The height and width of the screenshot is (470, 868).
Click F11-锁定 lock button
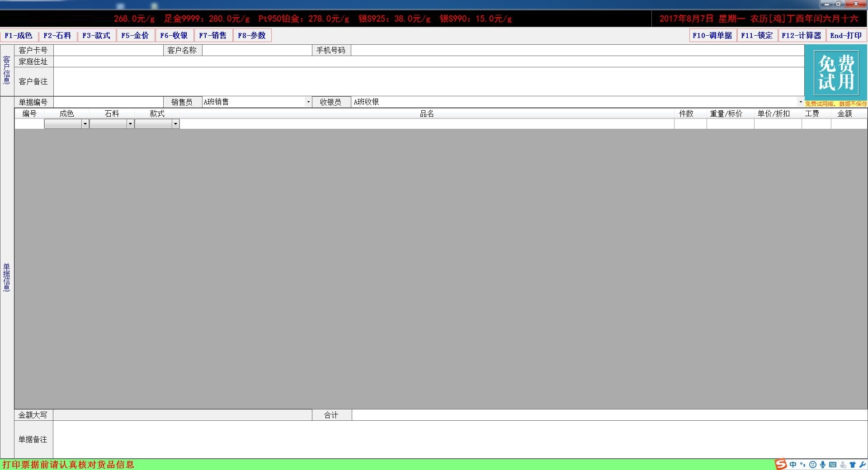point(757,35)
